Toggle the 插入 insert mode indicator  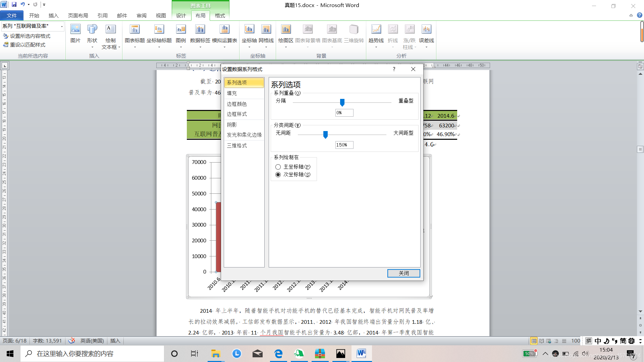click(115, 341)
